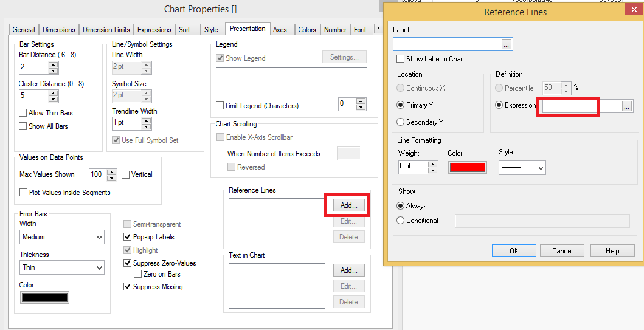The width and height of the screenshot is (644, 330).
Task: Toggle Suppress Zero-Values checkbox
Action: (x=128, y=263)
